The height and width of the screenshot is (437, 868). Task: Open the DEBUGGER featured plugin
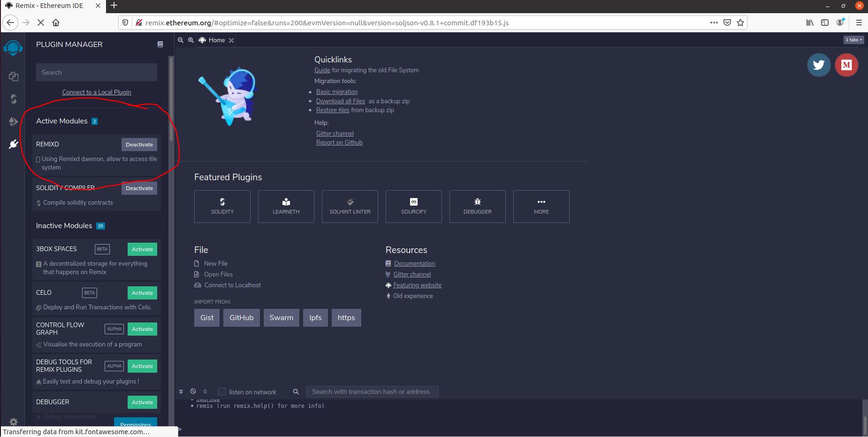[x=478, y=207]
